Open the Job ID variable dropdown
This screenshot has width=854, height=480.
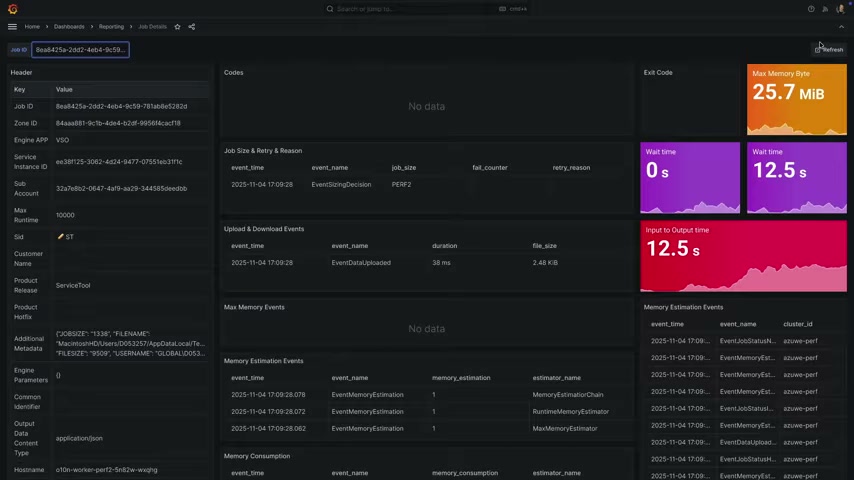80,50
